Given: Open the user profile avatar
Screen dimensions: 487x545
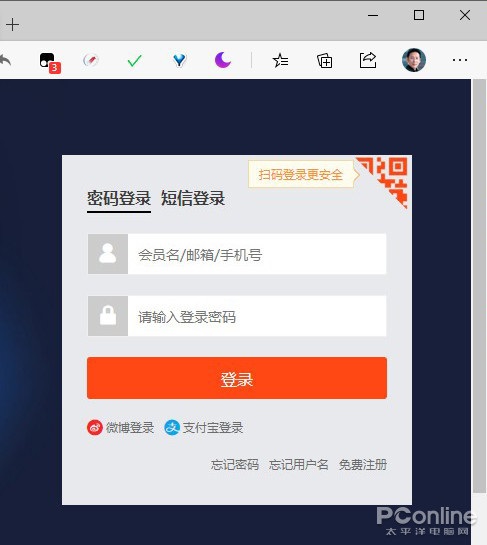Looking at the screenshot, I should point(414,60).
